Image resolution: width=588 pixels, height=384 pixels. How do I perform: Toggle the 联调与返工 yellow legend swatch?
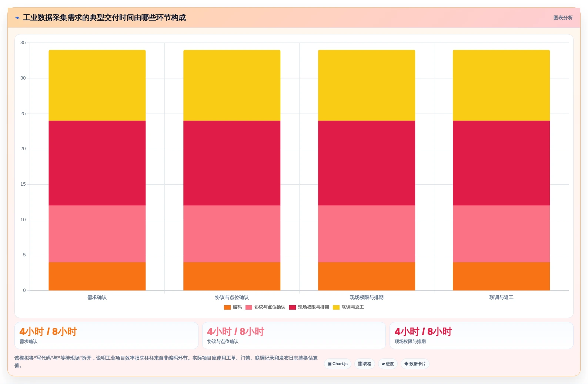[x=336, y=307]
